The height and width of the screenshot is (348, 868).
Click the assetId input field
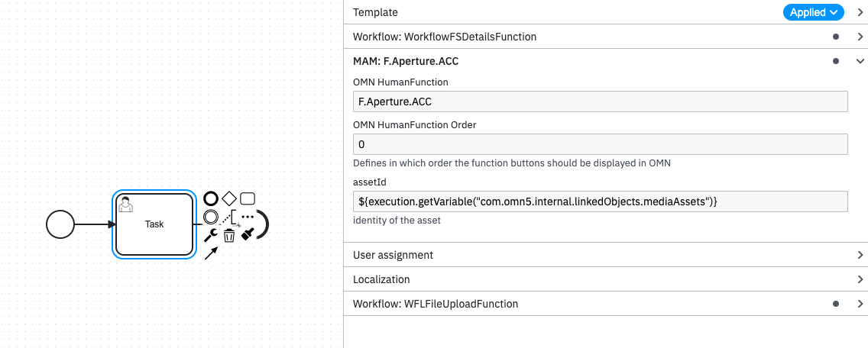click(601, 201)
